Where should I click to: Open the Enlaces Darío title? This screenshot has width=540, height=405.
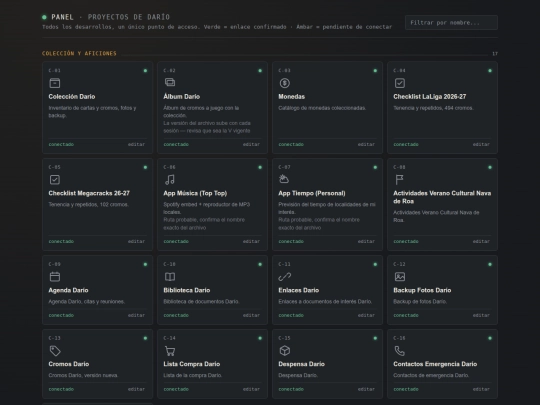299,290
